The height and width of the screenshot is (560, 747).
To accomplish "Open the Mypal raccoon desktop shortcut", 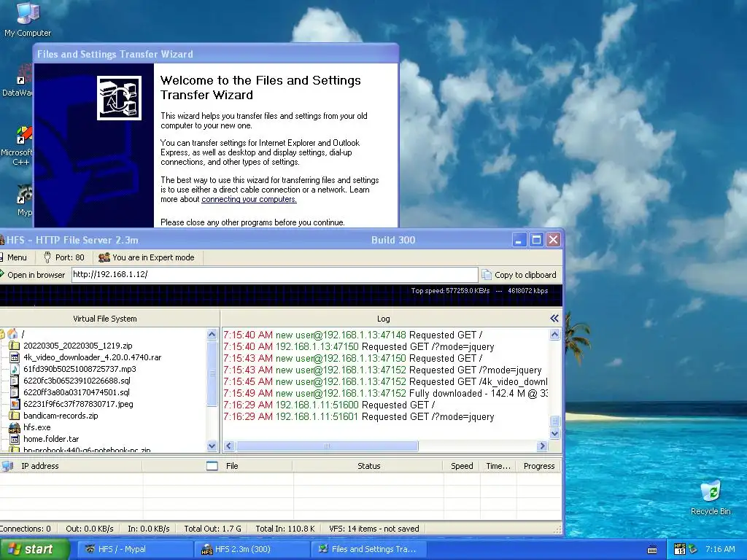I will tap(24, 200).
